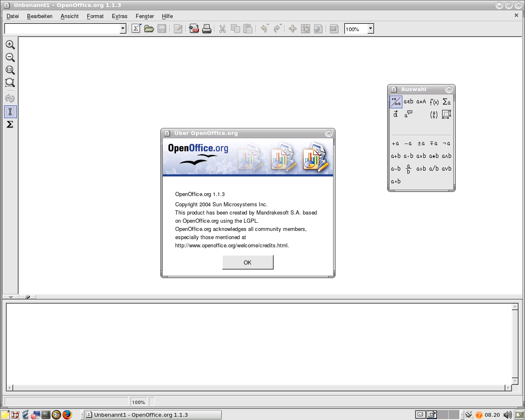Open the Extras menu
525x420 pixels.
(x=119, y=16)
